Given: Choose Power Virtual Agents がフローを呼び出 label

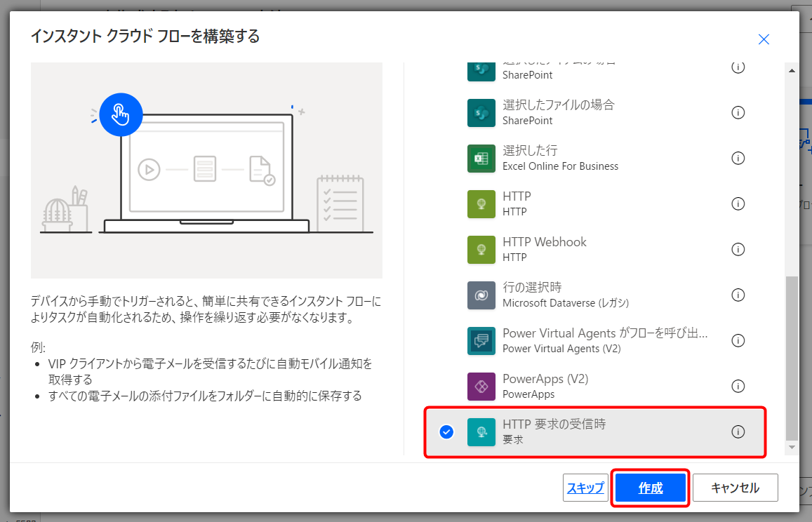Looking at the screenshot, I should click(605, 333).
